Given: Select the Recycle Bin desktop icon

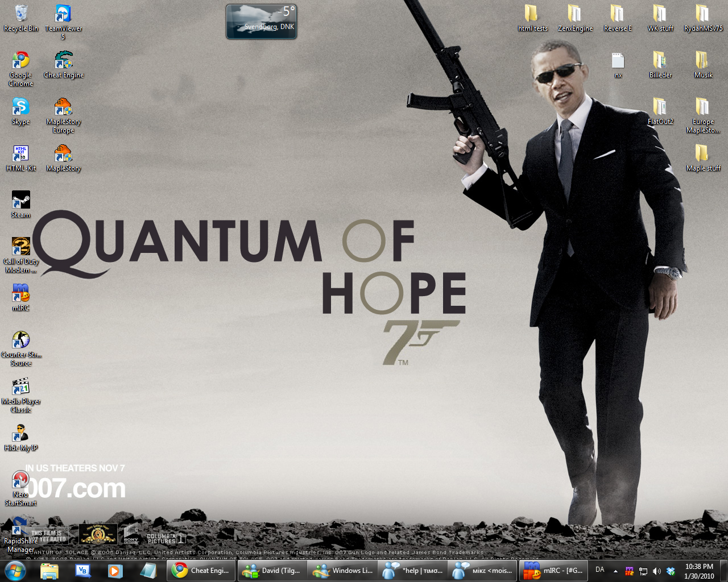Looking at the screenshot, I should click(x=21, y=18).
